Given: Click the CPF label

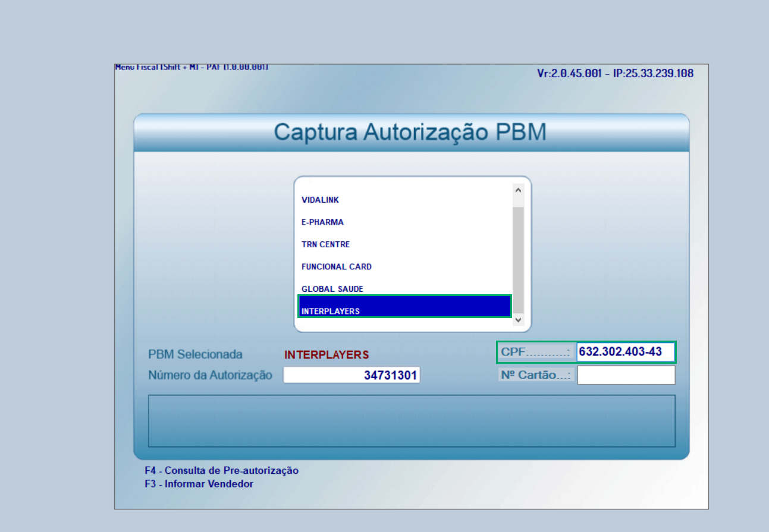Looking at the screenshot, I should [x=536, y=352].
